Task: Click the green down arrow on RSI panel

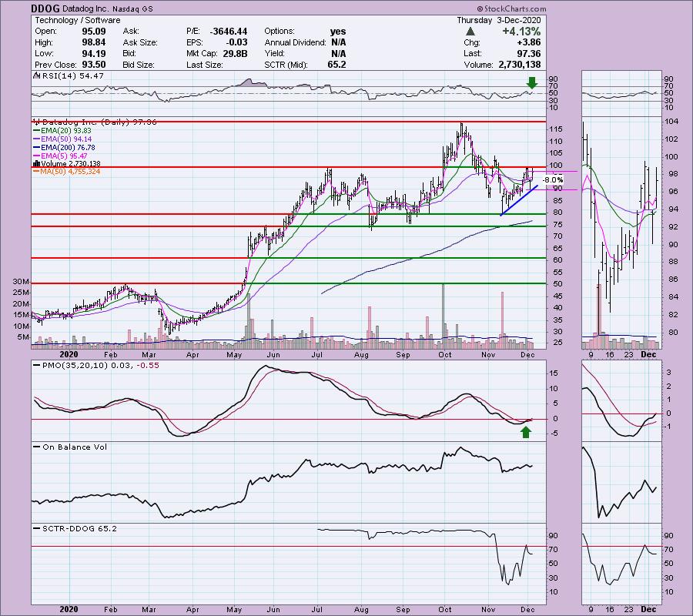Action: coord(531,82)
